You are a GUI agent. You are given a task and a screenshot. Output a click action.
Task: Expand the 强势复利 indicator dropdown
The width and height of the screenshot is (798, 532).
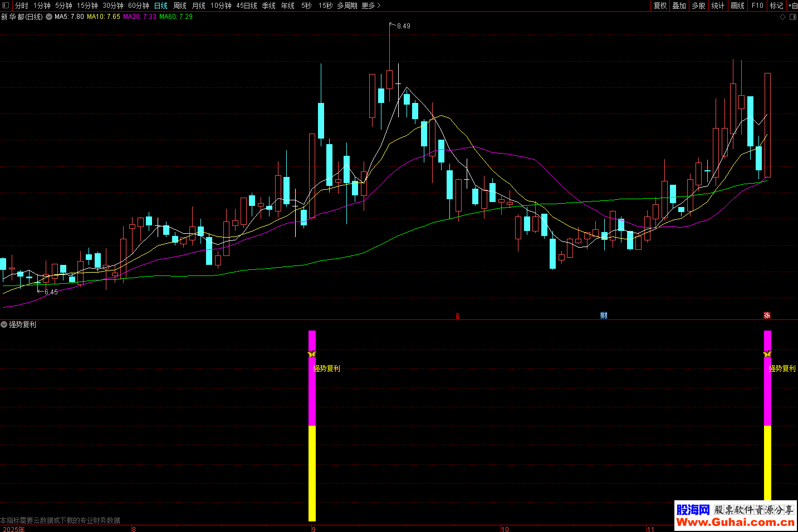pos(4,324)
